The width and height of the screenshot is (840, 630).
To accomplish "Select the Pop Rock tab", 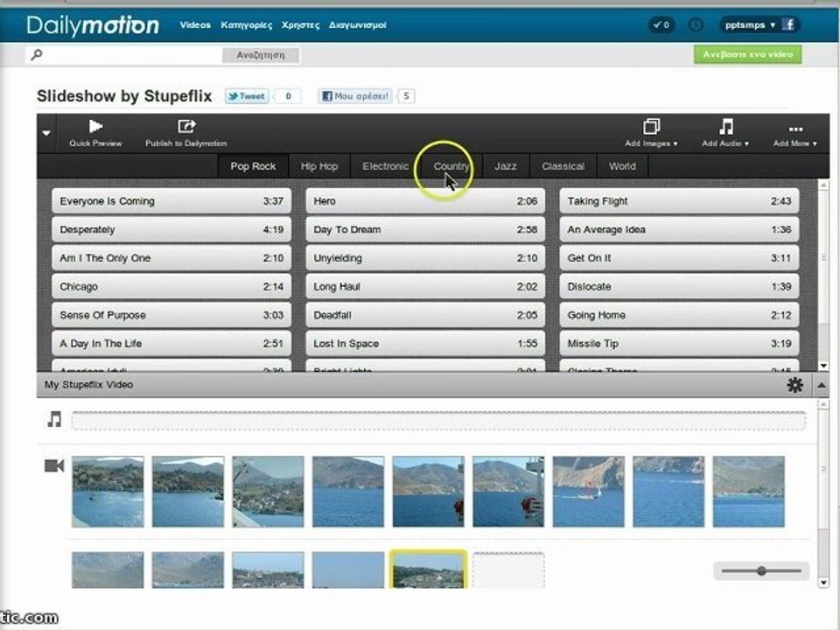I will [x=253, y=166].
